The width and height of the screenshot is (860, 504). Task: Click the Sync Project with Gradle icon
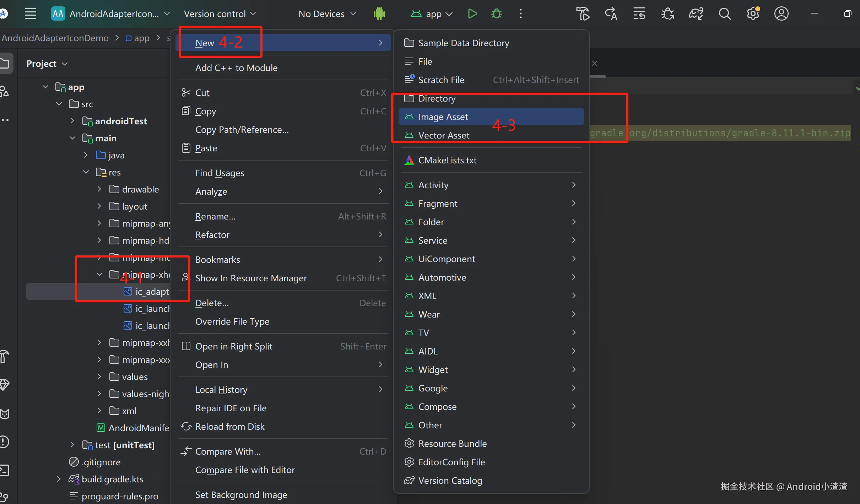696,14
